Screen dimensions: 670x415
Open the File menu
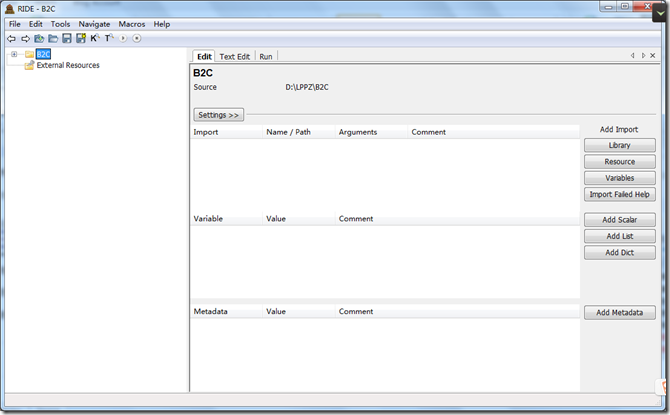15,24
